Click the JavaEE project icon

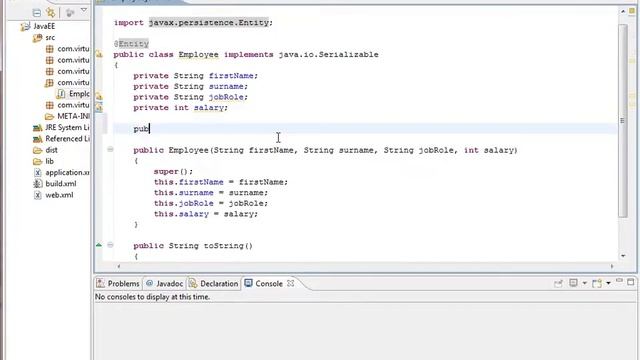pyautogui.click(x=26, y=27)
